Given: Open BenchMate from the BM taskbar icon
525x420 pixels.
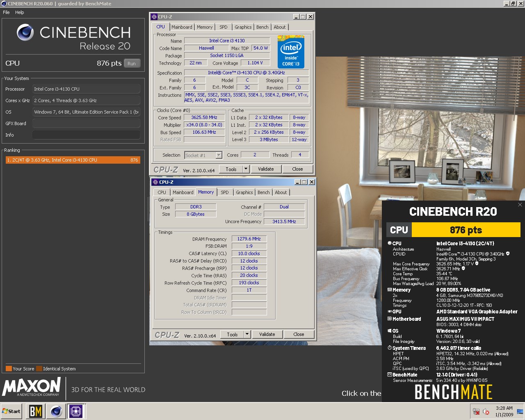Looking at the screenshot, I should [36, 411].
